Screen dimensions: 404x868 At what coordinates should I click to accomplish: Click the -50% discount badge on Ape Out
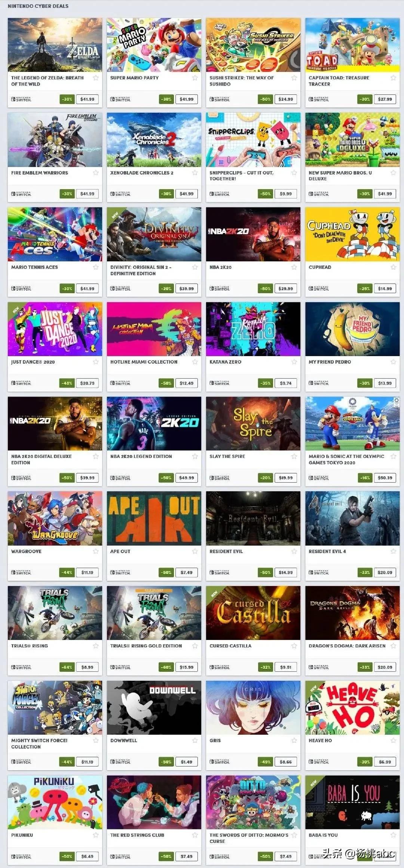166,573
